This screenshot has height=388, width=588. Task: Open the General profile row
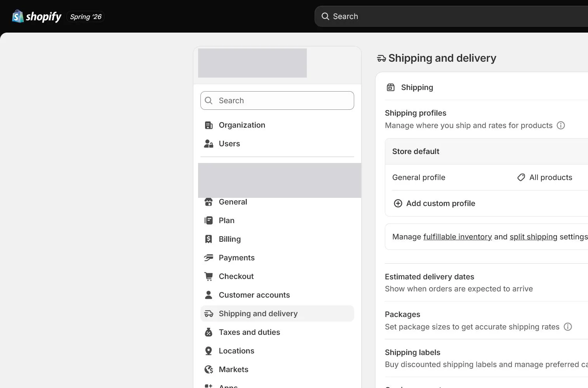click(486, 177)
